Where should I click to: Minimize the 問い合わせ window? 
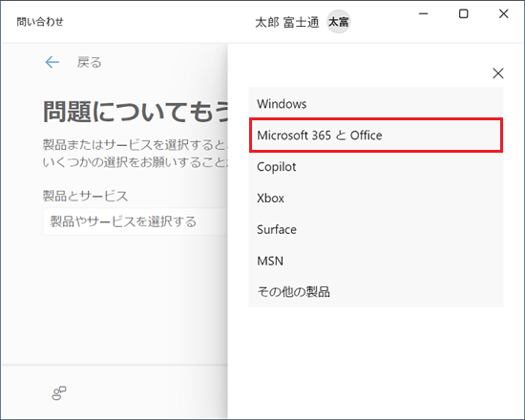click(x=424, y=13)
